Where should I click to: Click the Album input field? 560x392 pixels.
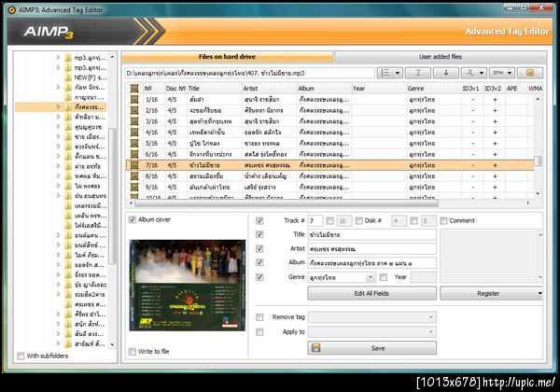(x=371, y=263)
